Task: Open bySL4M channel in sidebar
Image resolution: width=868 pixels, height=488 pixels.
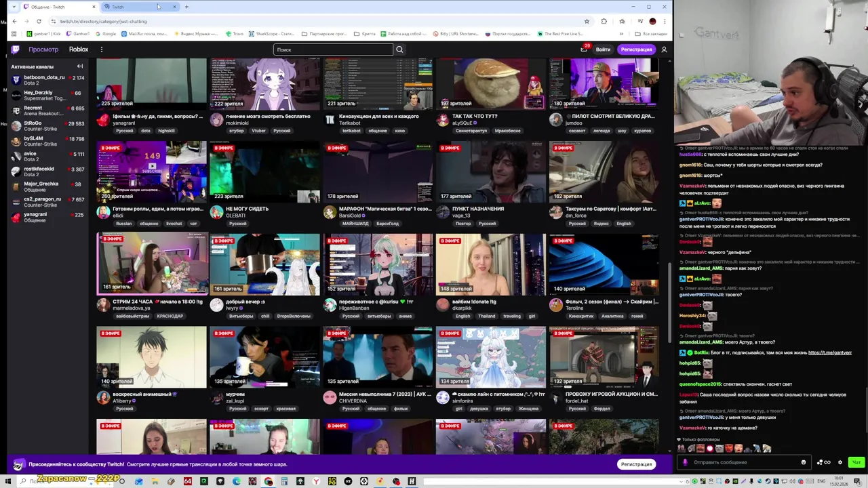Action: click(47, 141)
